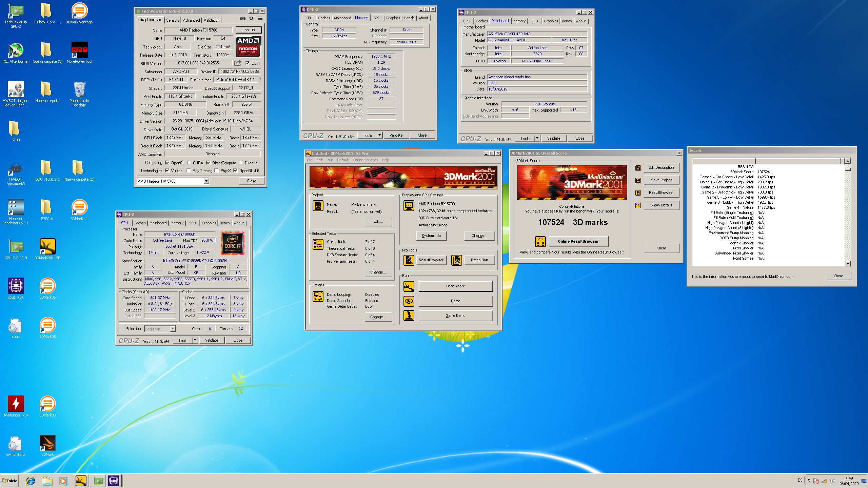Toggle the PhysX checkbox
Viewport: 868px width, 488px height.
[216, 170]
